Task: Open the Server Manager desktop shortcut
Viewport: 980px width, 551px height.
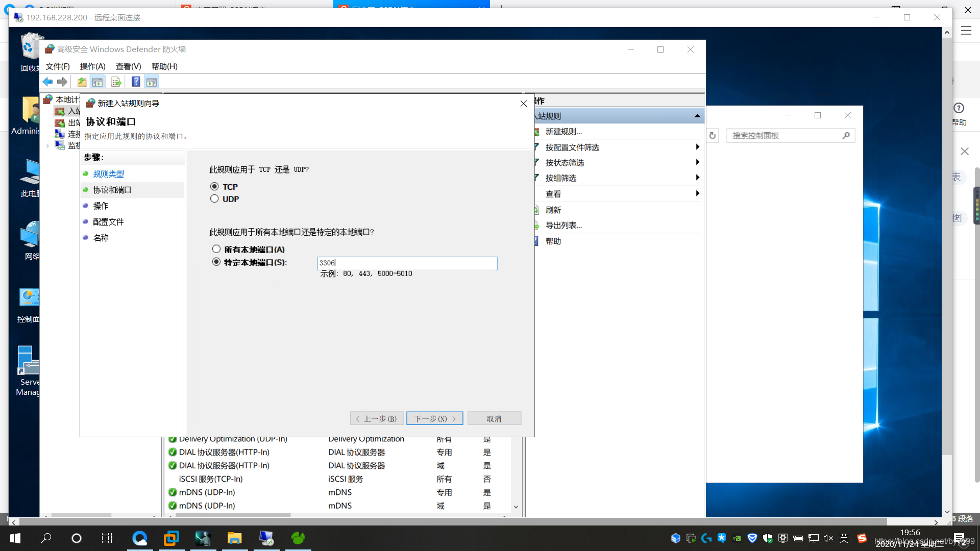Action: [x=29, y=371]
